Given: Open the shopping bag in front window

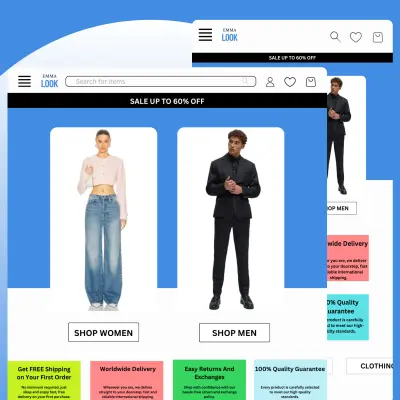Looking at the screenshot, I should pyautogui.click(x=311, y=82).
